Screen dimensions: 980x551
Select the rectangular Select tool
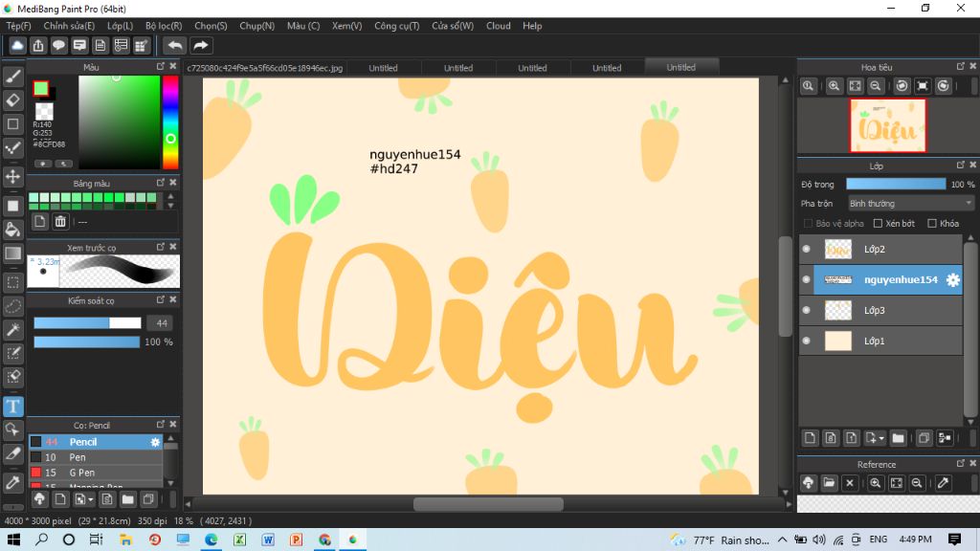pyautogui.click(x=13, y=282)
